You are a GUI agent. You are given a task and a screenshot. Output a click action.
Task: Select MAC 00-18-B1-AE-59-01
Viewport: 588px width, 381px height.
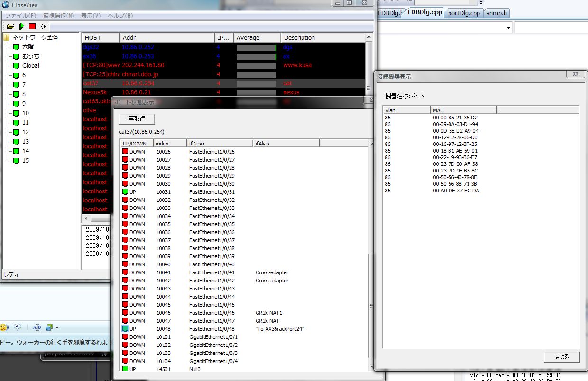pyautogui.click(x=455, y=151)
